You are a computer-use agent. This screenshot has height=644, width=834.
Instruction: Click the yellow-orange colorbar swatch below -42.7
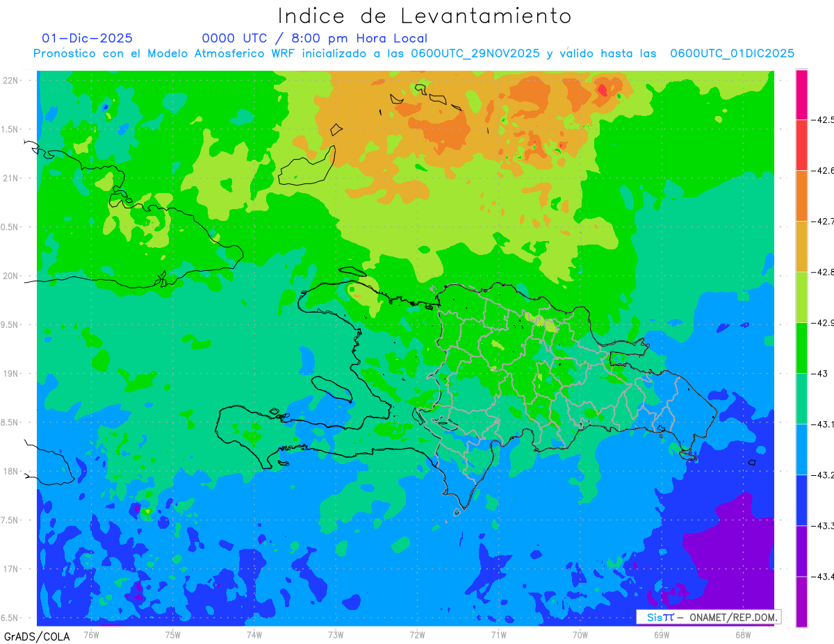click(801, 247)
